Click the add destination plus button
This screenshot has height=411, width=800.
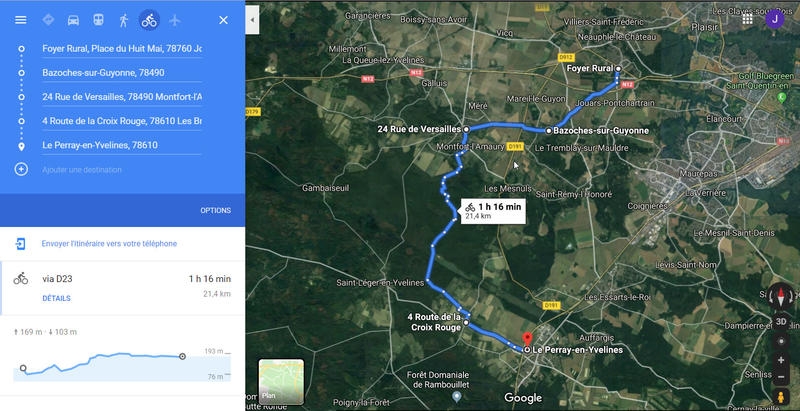21,169
